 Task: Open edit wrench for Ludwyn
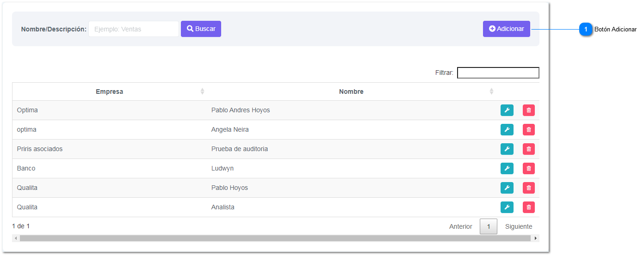pos(507,169)
